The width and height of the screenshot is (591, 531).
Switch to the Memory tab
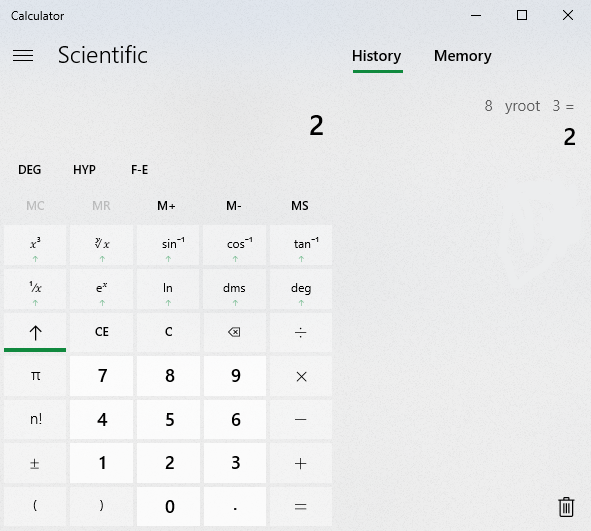pos(462,56)
